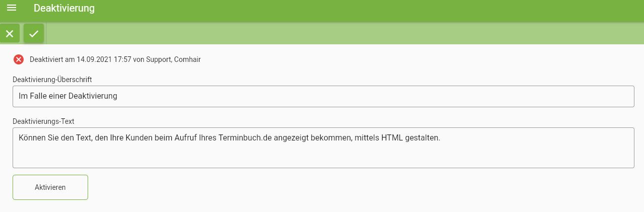Click the word 'Deaktivierung' in the headline field
Viewport: 644px width, 212px height.
(x=93, y=96)
